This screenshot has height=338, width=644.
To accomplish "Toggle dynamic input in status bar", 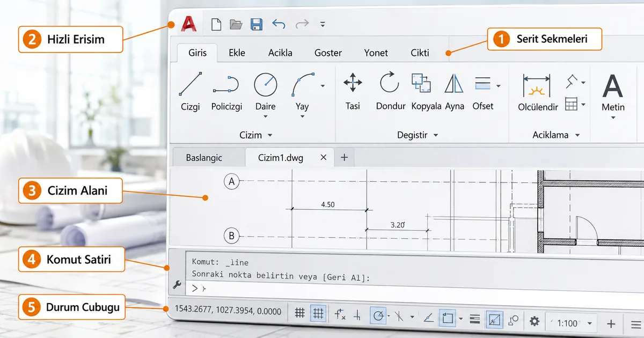I will tap(340, 314).
